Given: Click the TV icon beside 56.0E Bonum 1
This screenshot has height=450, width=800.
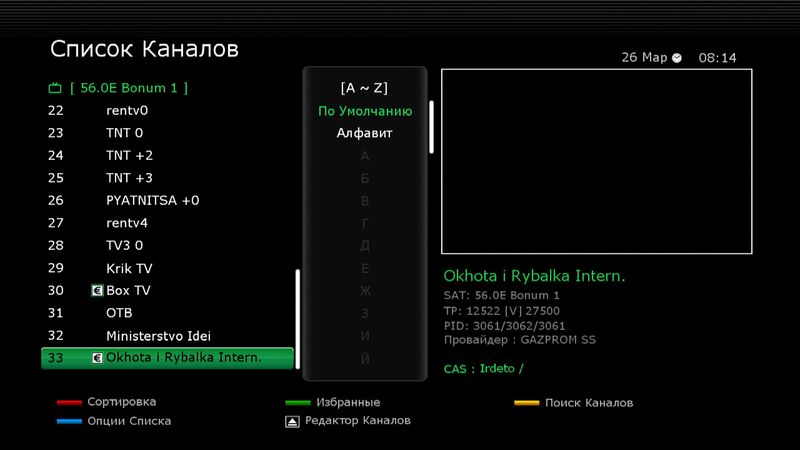Looking at the screenshot, I should point(55,88).
